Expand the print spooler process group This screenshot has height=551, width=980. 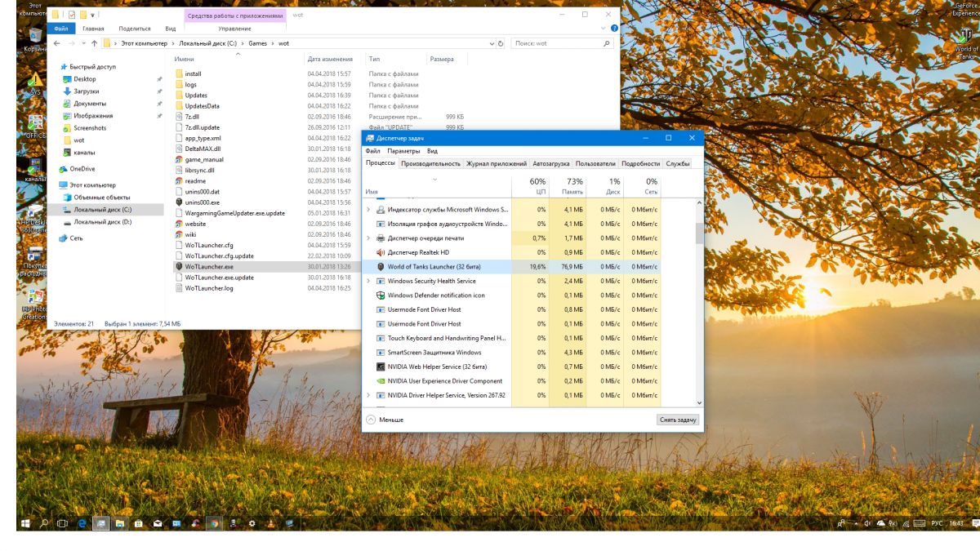click(x=368, y=238)
